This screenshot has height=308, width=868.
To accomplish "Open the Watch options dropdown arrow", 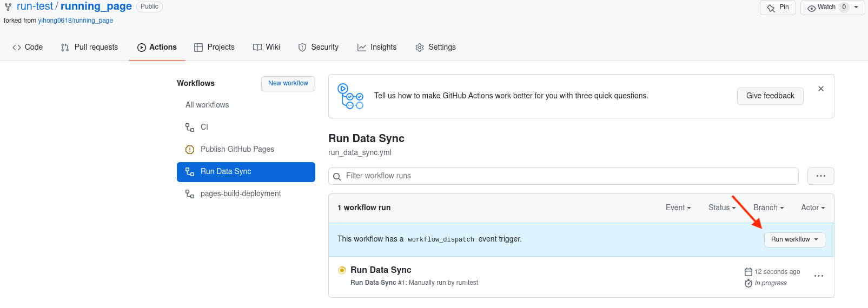I will [856, 8].
